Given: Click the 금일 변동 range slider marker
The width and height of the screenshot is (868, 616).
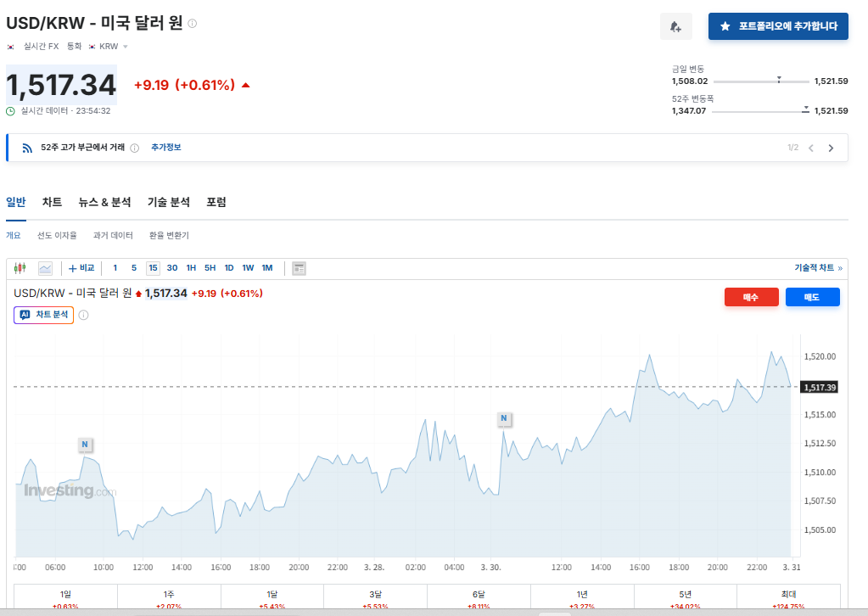Looking at the screenshot, I should [x=779, y=80].
